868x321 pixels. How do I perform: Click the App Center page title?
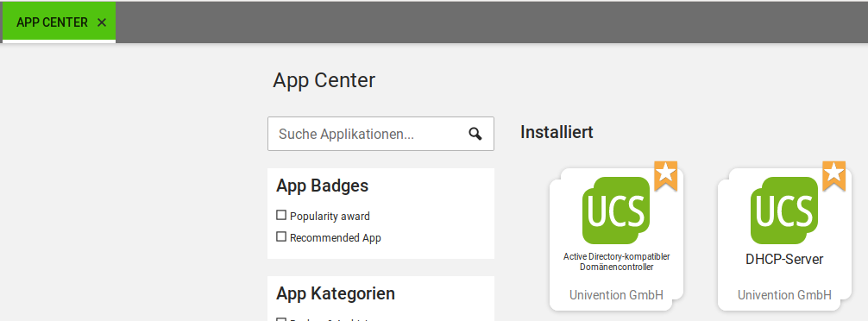324,81
